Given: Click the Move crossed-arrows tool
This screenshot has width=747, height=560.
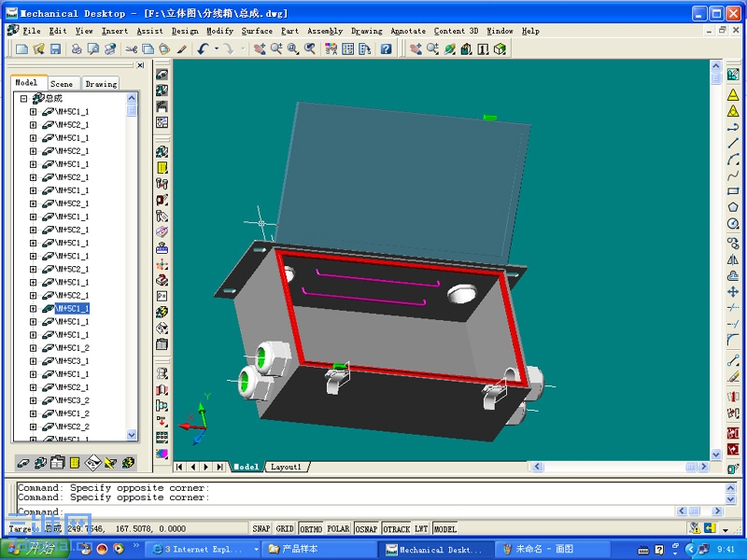Looking at the screenshot, I should [733, 291].
